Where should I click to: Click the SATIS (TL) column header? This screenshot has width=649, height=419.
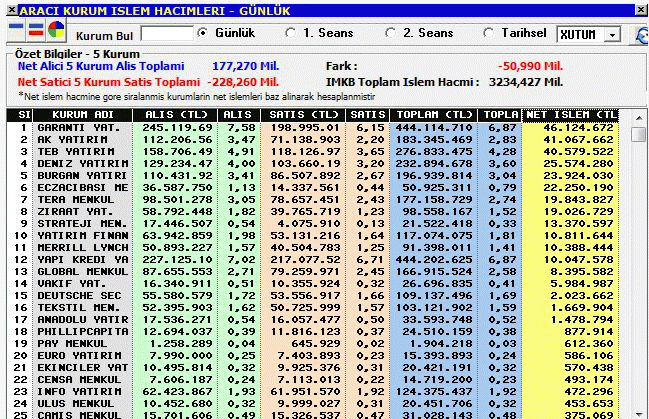(x=302, y=115)
